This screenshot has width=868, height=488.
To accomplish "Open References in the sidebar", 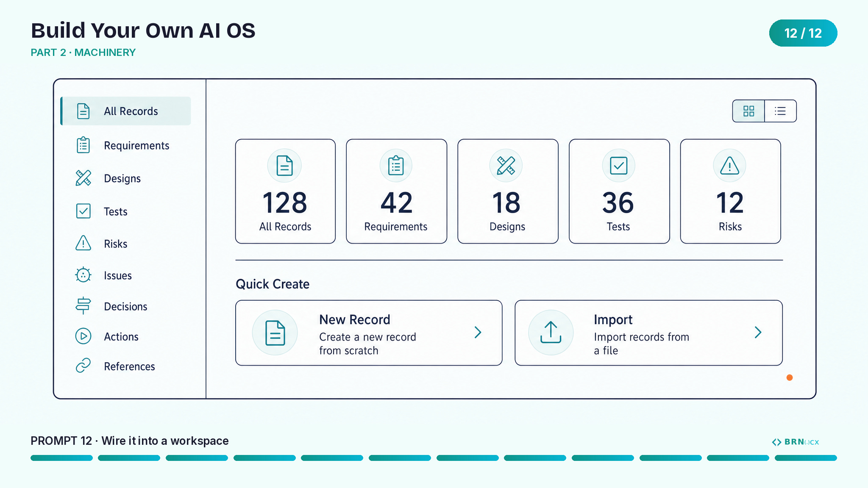I will [x=126, y=366].
